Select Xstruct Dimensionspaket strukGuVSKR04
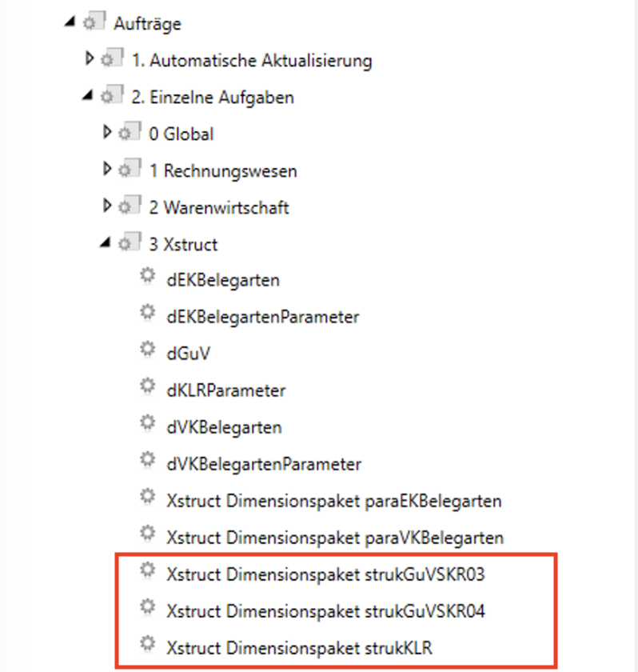The image size is (638, 672). click(x=326, y=611)
